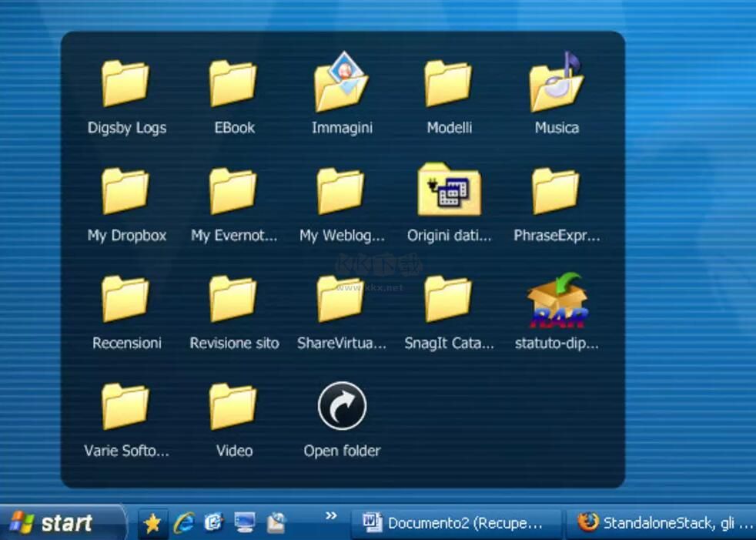Click the star stack icon in Quick Launch

pyautogui.click(x=152, y=523)
